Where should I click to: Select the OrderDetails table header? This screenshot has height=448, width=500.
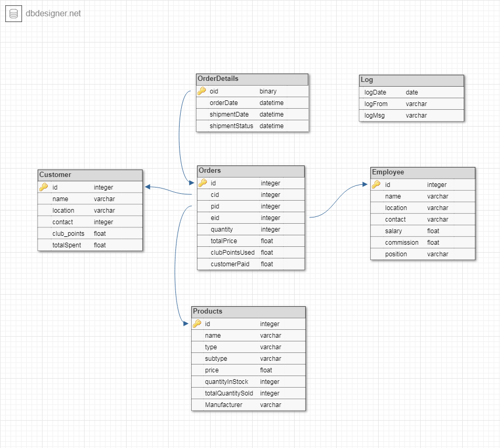(252, 79)
